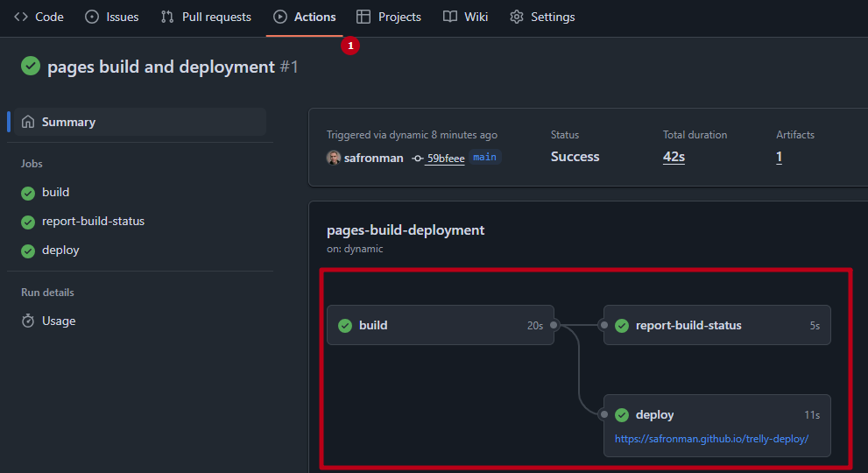Open the Wiki tab

[x=466, y=17]
